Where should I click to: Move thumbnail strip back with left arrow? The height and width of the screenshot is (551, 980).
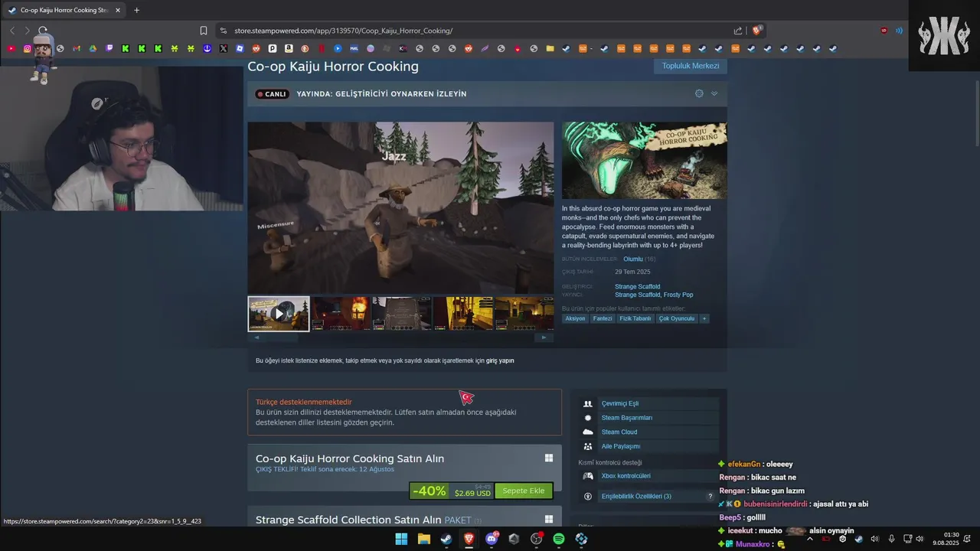(x=256, y=337)
